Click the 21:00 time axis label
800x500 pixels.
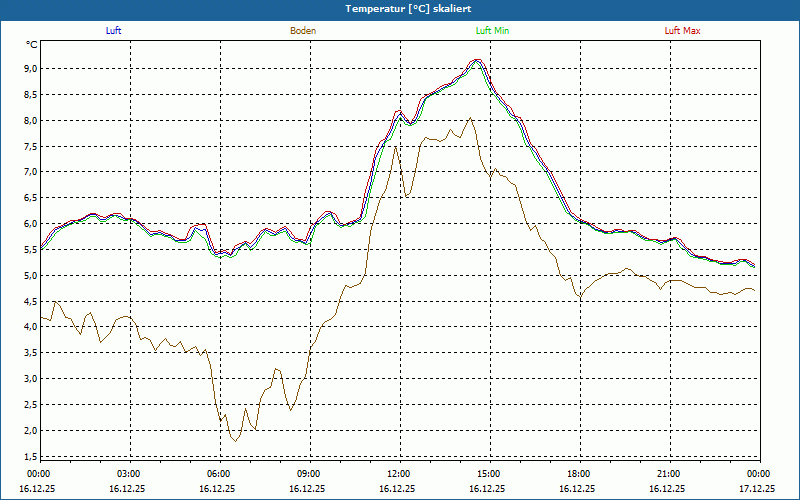pyautogui.click(x=669, y=474)
